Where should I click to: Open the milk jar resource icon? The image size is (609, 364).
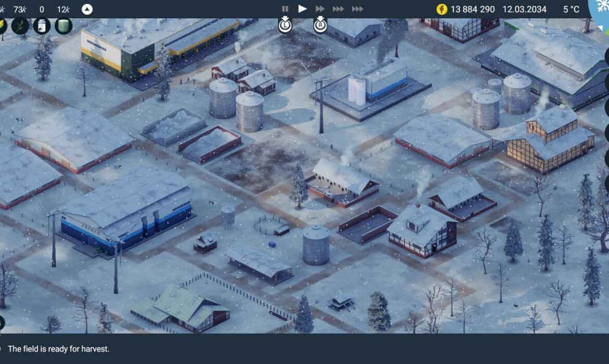click(x=42, y=25)
